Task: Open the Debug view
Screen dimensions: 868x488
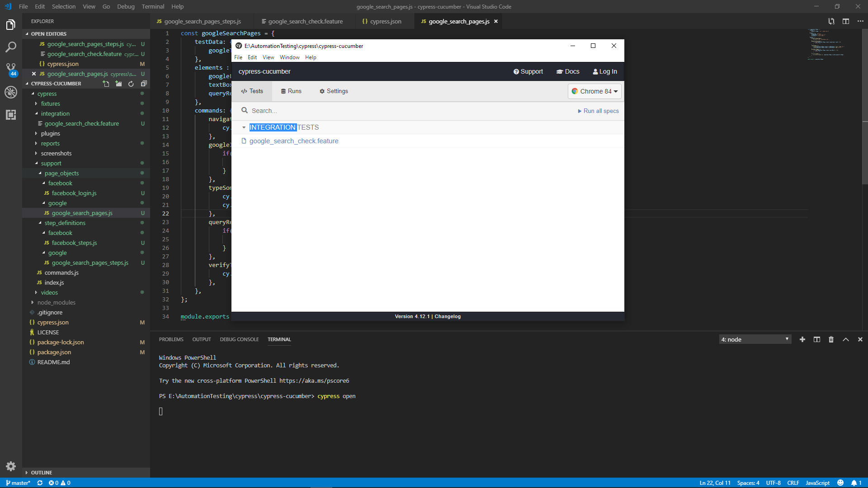Action: 11,92
